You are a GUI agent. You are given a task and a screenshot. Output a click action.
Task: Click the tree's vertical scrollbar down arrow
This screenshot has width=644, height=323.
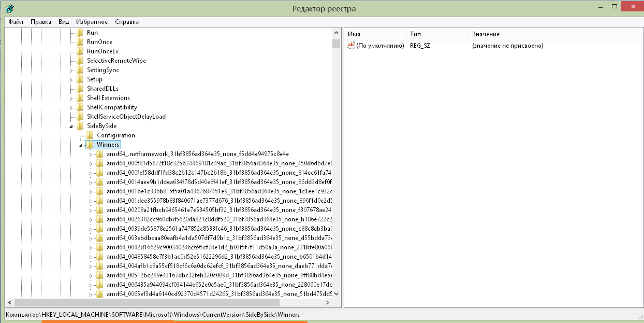click(x=336, y=293)
